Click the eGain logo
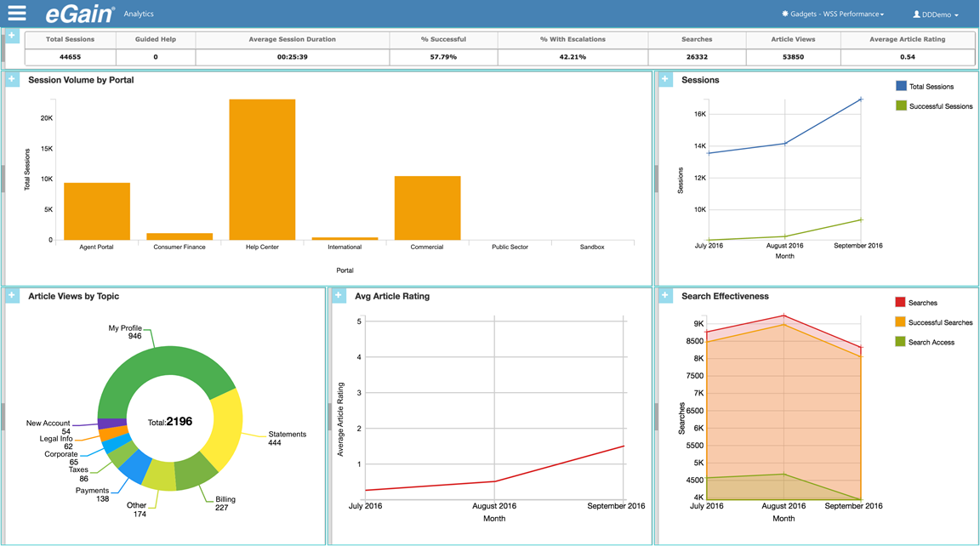 (80, 14)
